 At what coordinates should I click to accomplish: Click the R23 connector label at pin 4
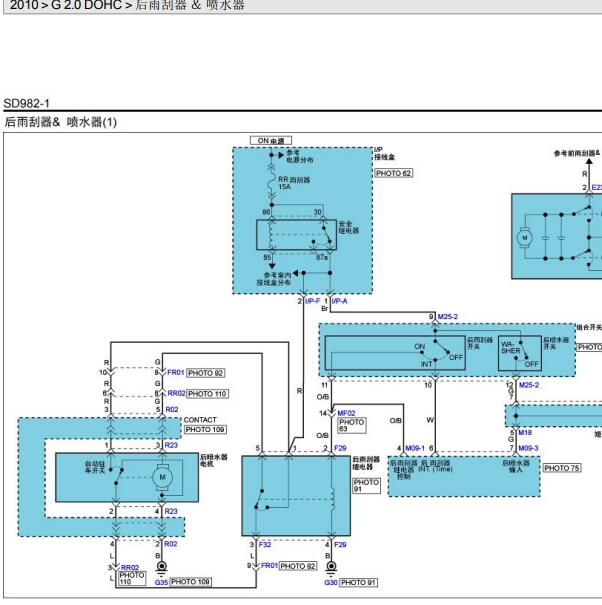tap(171, 511)
